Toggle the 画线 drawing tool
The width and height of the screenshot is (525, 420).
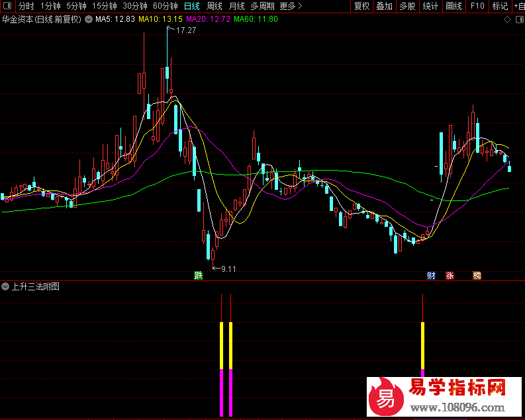pos(453,6)
